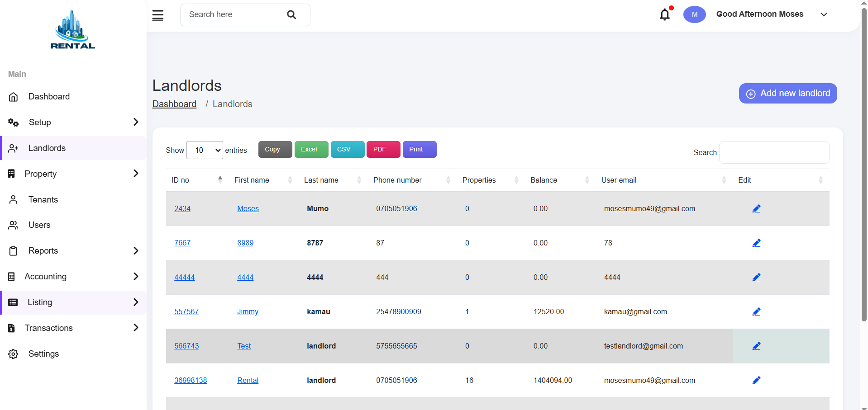Sort by Phone number column
The image size is (868, 410).
[412, 180]
